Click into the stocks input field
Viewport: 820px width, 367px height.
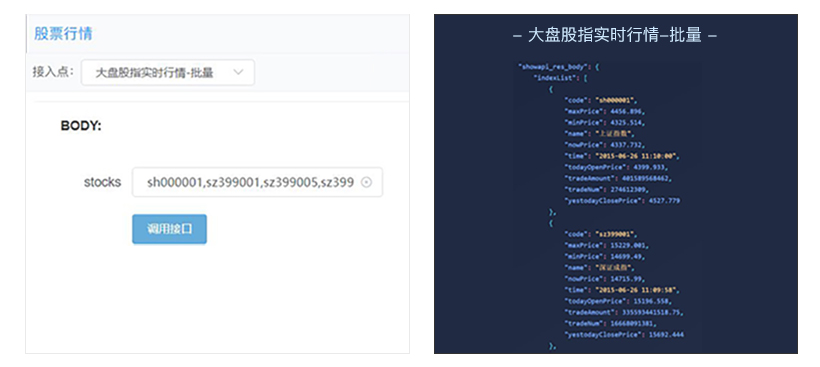pyautogui.click(x=257, y=182)
